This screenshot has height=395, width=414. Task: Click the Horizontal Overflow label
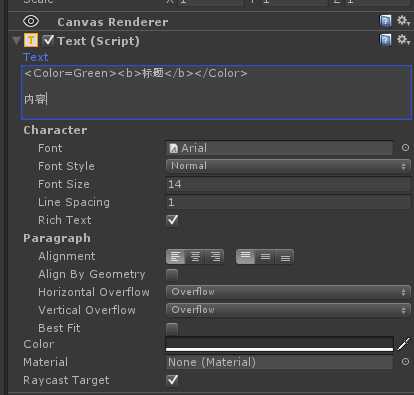click(x=94, y=292)
